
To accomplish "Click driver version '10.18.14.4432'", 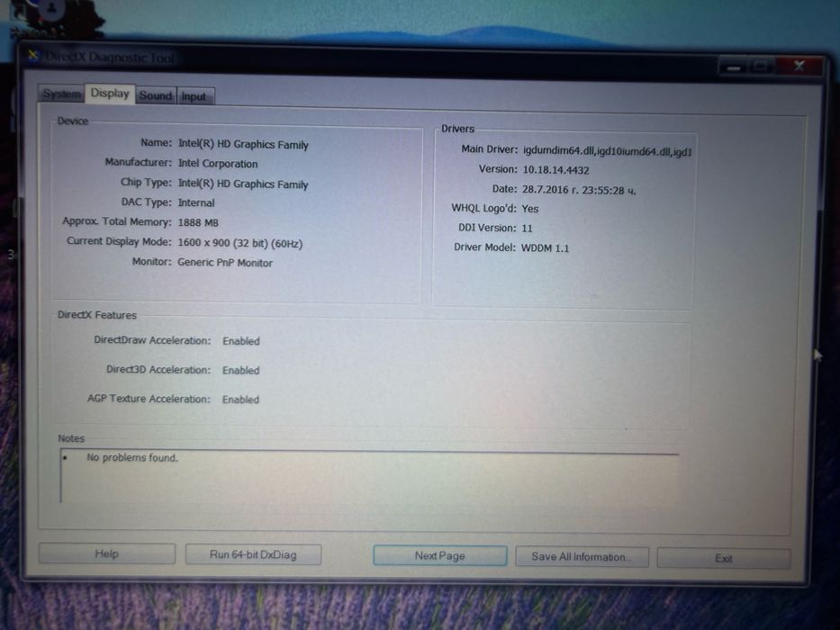I will 555,170.
